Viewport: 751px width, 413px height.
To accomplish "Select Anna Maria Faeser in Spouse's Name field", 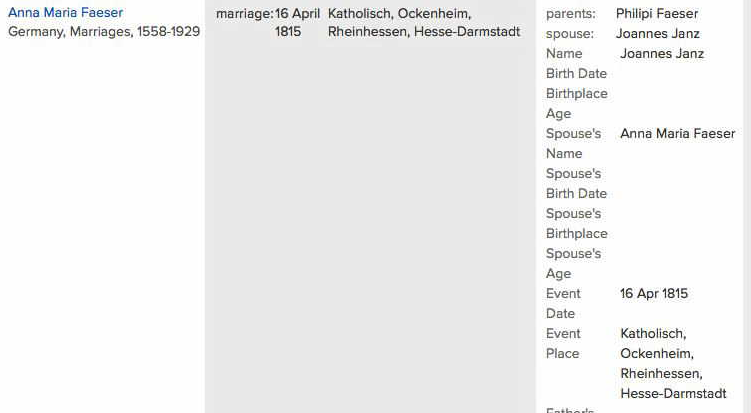I will [x=677, y=134].
